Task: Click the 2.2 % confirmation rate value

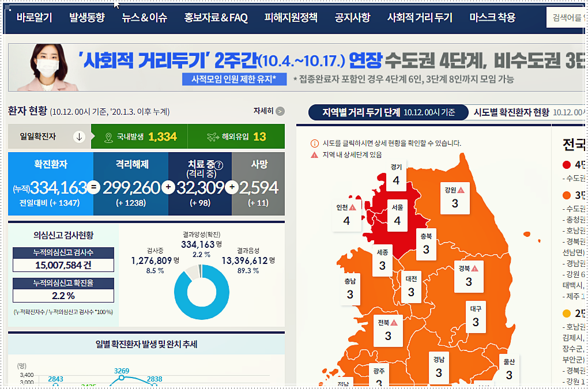Action: [x=63, y=296]
